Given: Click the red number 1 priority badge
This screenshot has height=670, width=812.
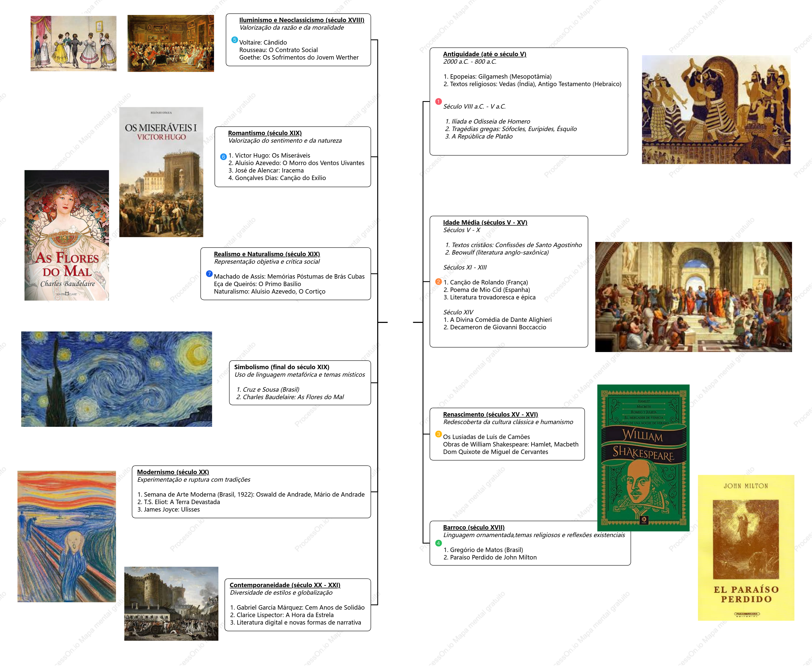Looking at the screenshot, I should point(438,101).
